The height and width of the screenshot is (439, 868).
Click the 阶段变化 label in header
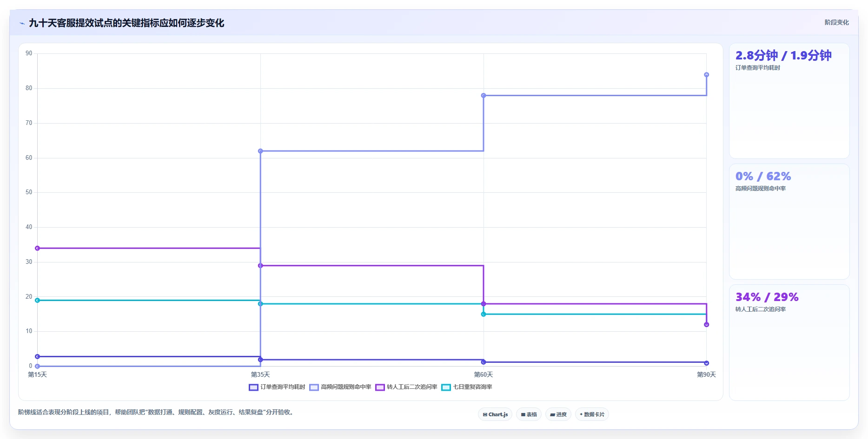[836, 22]
